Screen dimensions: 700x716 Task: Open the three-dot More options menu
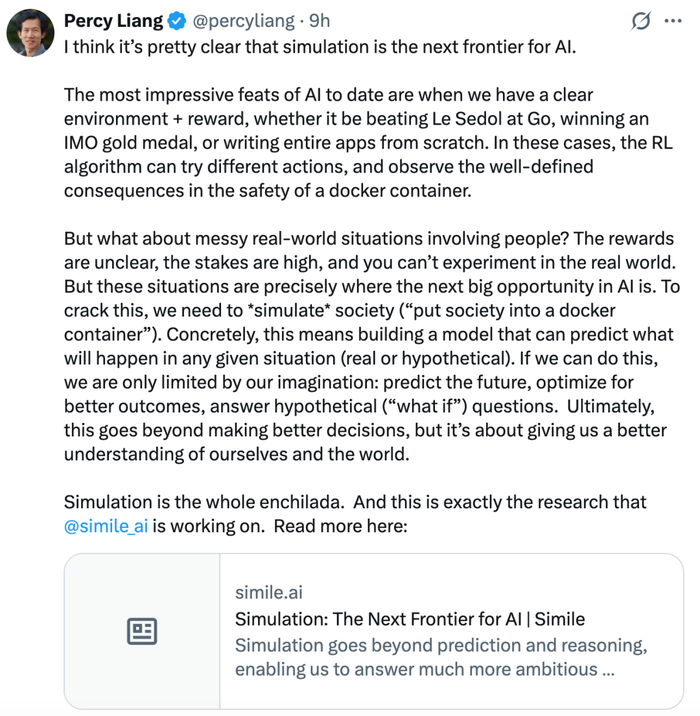click(x=684, y=20)
